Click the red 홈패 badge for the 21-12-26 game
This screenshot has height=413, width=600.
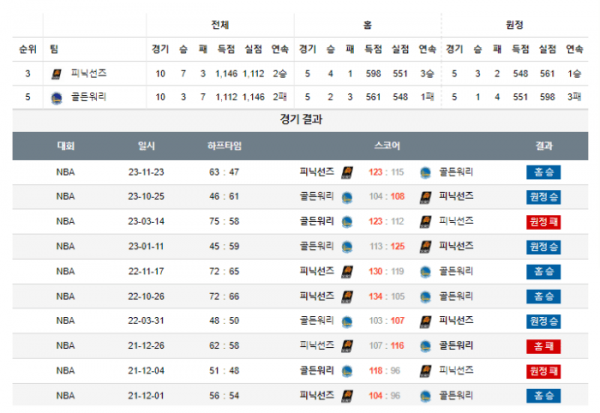tap(543, 346)
